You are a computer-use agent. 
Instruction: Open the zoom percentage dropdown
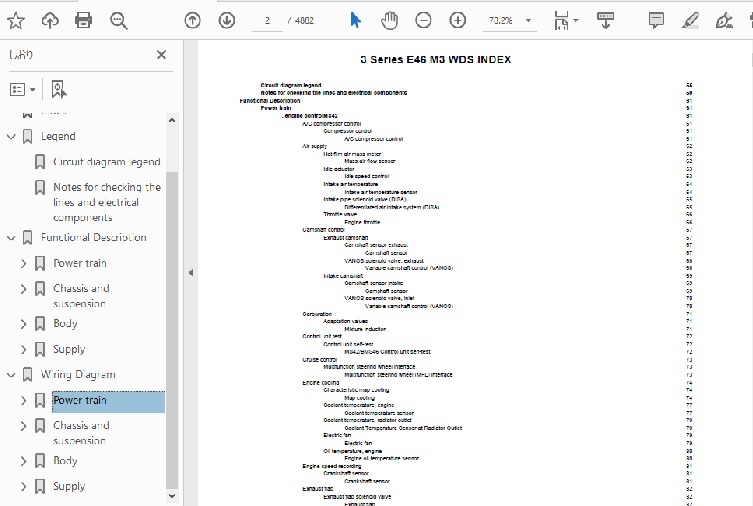pyautogui.click(x=528, y=21)
